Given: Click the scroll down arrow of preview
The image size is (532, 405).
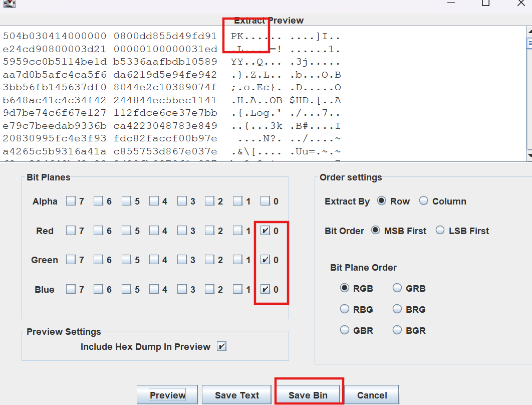Looking at the screenshot, I should click(x=529, y=155).
